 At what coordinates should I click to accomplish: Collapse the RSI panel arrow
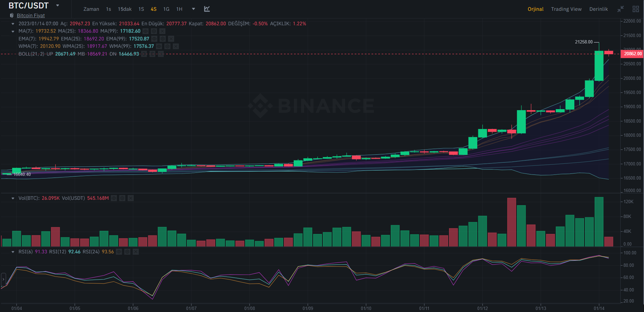13,252
